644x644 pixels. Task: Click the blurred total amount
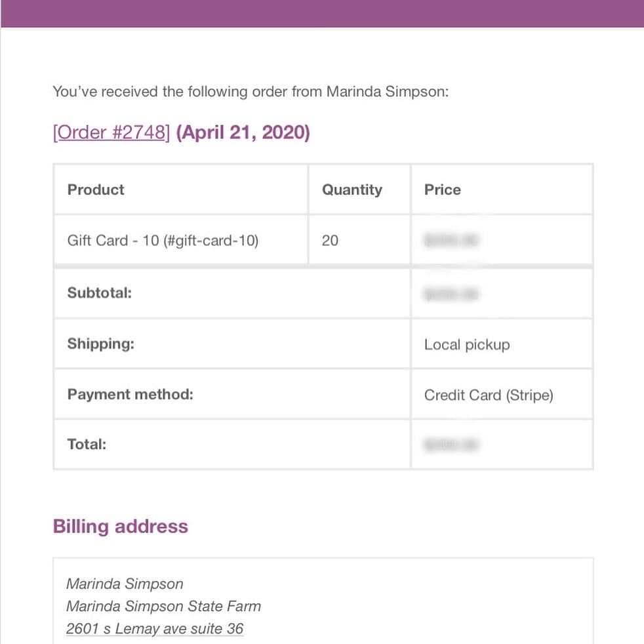click(451, 445)
